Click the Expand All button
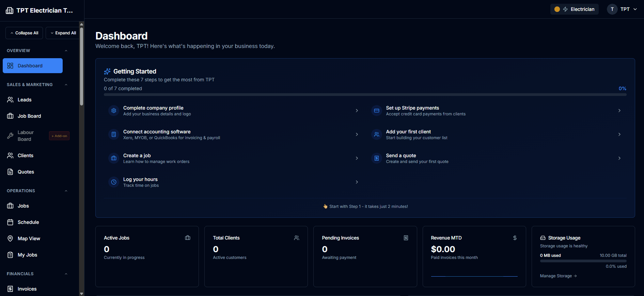 point(63,33)
